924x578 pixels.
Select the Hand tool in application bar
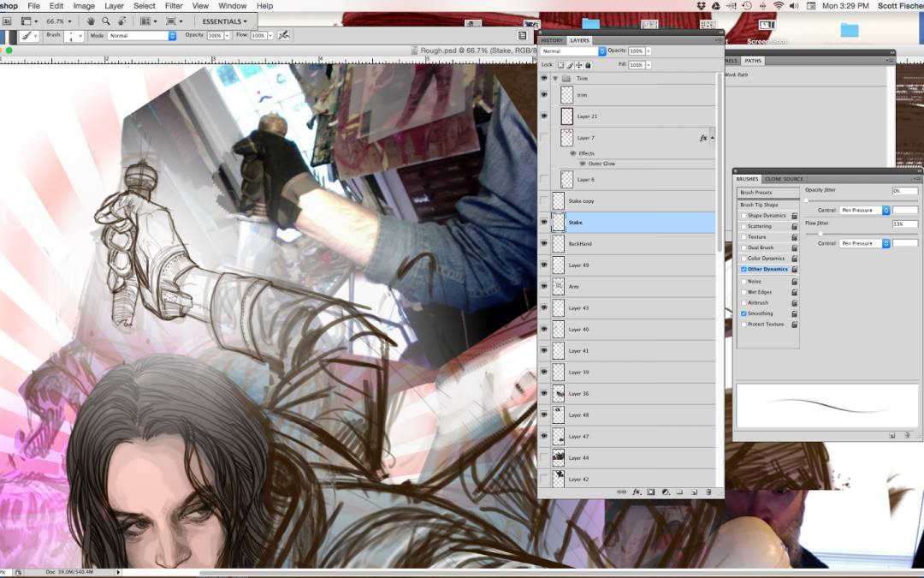click(x=91, y=21)
